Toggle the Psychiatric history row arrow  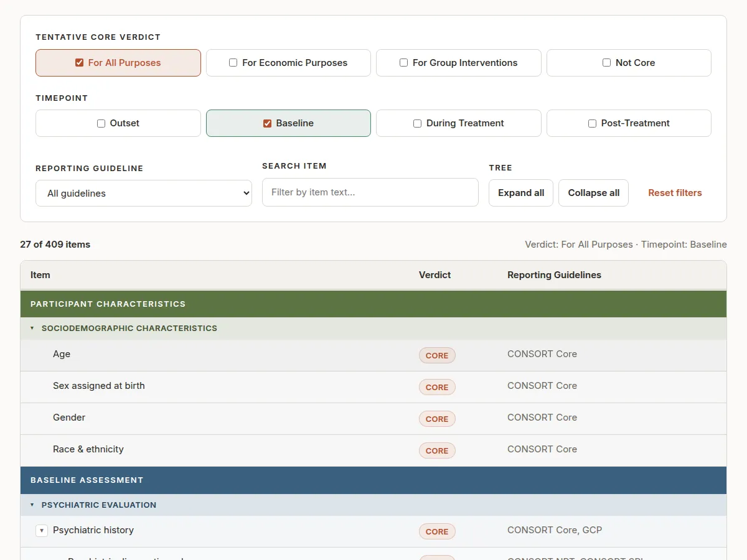42,531
